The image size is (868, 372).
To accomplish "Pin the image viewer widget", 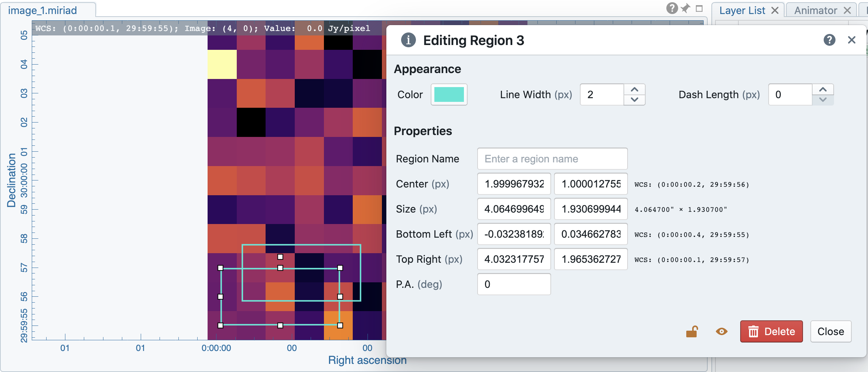I will coord(686,8).
